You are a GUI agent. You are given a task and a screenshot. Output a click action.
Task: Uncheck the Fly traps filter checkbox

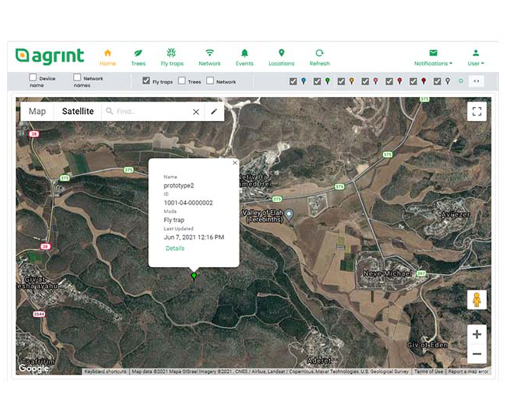tap(146, 81)
